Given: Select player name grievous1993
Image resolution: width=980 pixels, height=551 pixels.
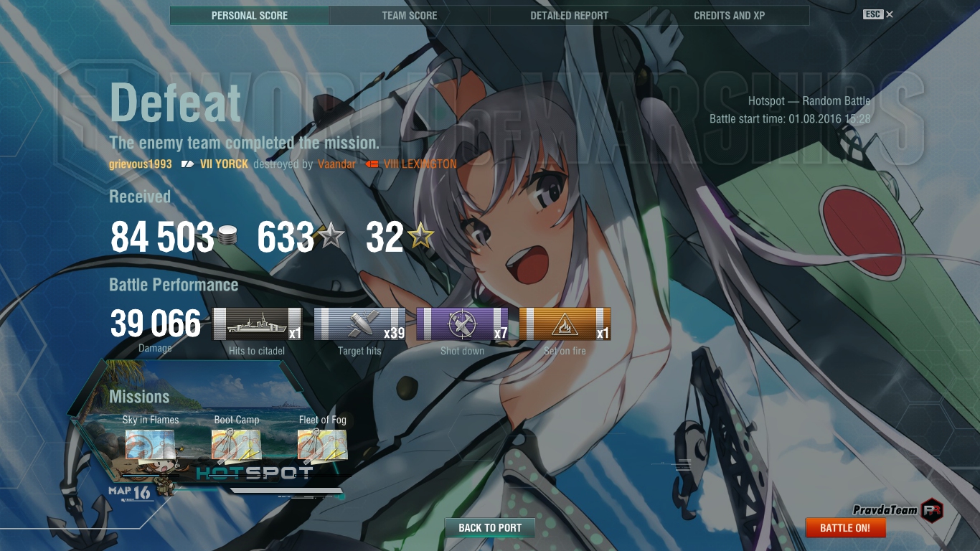Looking at the screenshot, I should pyautogui.click(x=141, y=164).
